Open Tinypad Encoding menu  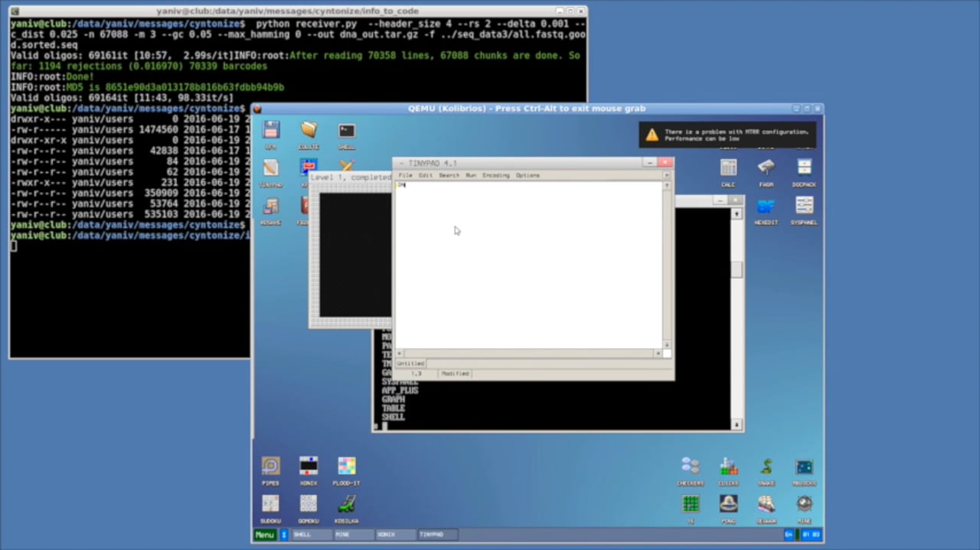pos(495,175)
